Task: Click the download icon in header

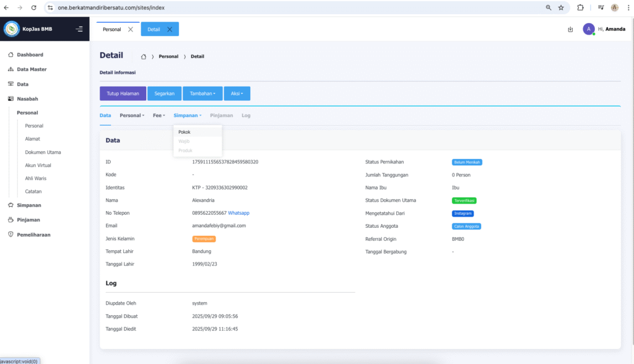Action: pos(570,29)
